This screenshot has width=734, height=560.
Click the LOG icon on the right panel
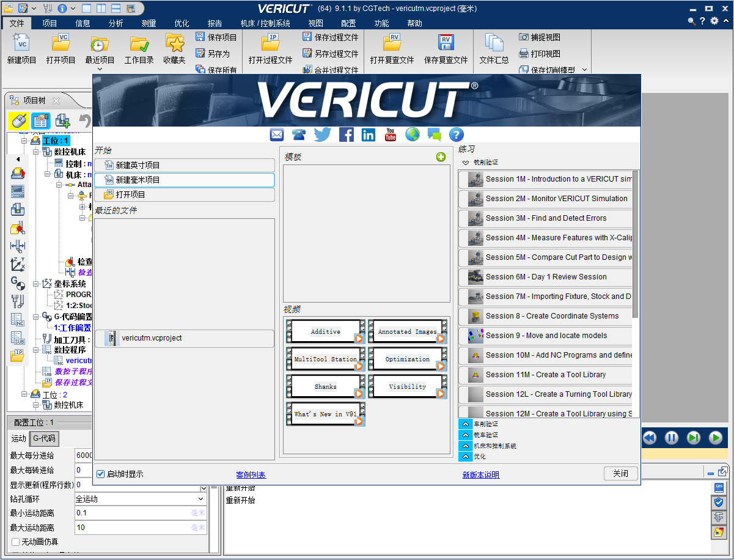tap(719, 487)
